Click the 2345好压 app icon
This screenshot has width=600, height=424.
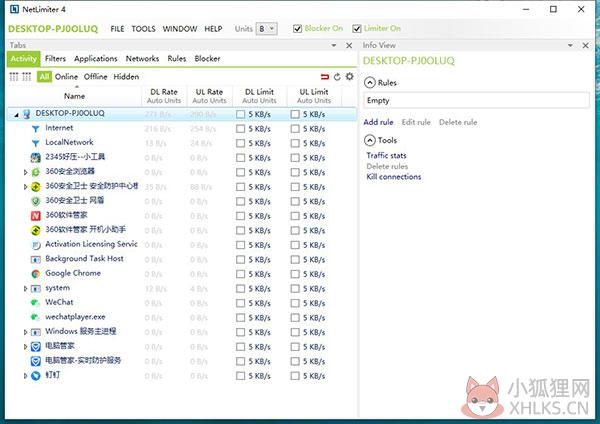pos(36,157)
